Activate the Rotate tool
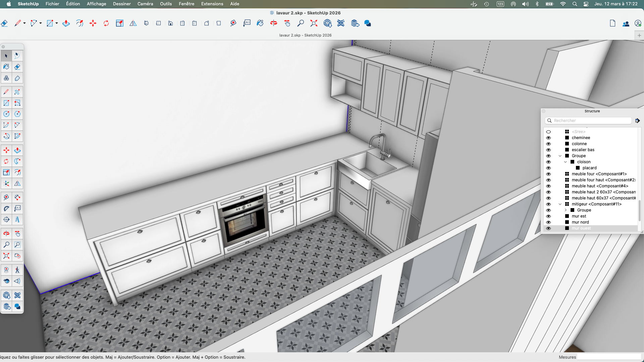 click(6, 161)
